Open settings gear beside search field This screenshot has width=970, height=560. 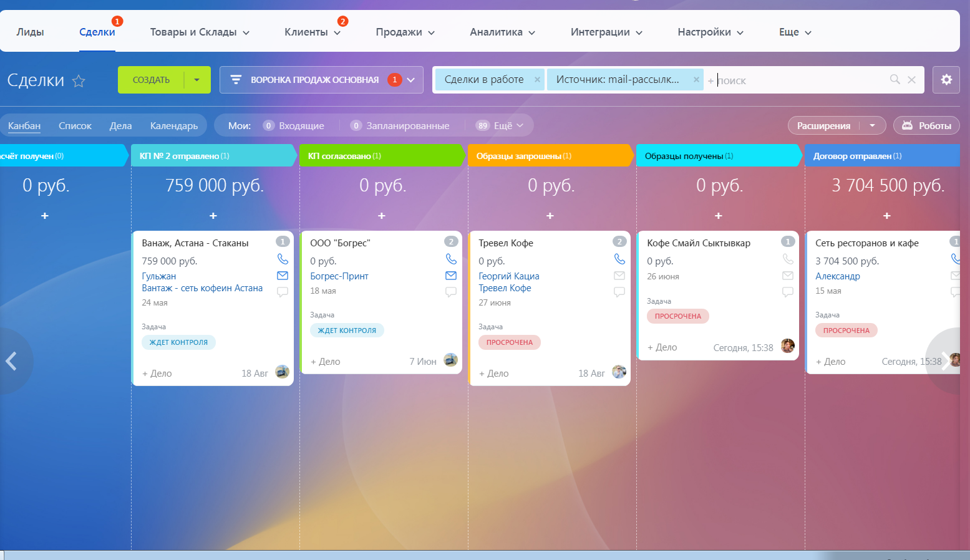pos(946,80)
